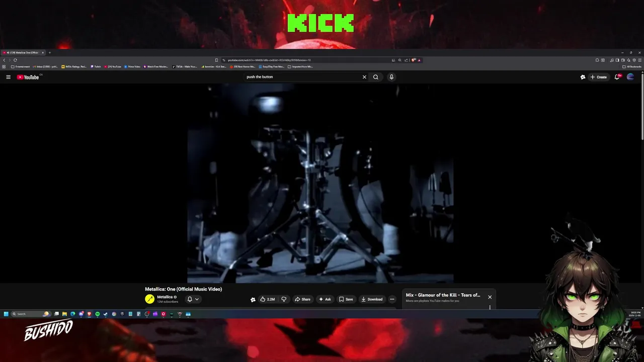
Task: Open the more actions ellipsis menu
Action: point(392,299)
